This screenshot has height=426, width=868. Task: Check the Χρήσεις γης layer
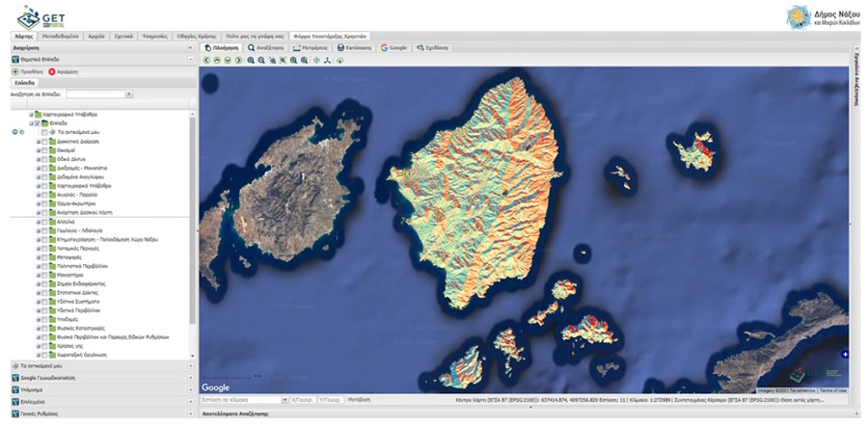(x=44, y=345)
